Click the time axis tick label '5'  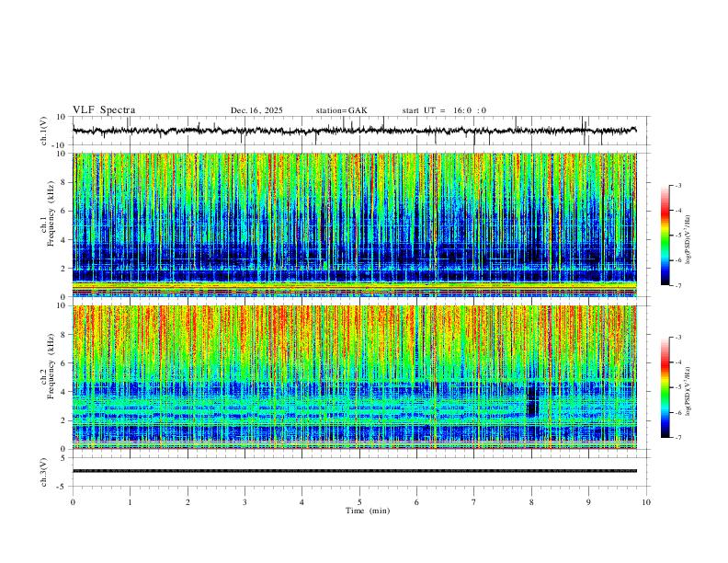(359, 502)
